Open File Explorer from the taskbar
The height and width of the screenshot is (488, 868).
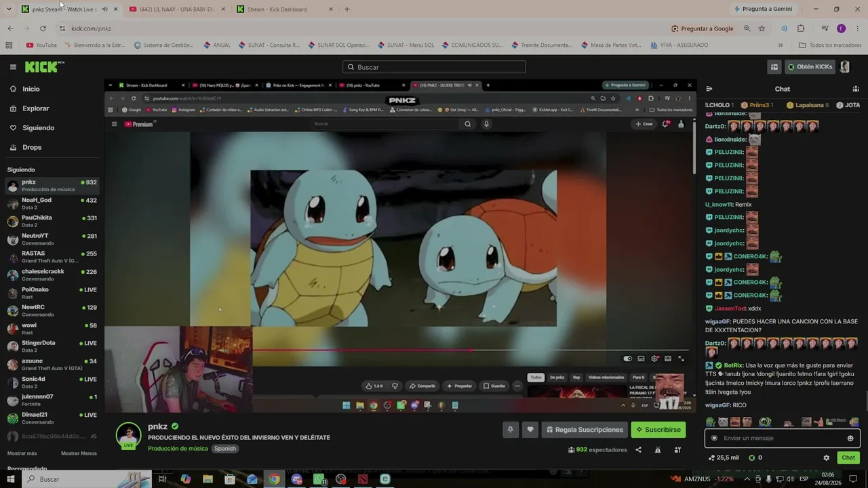(208, 479)
